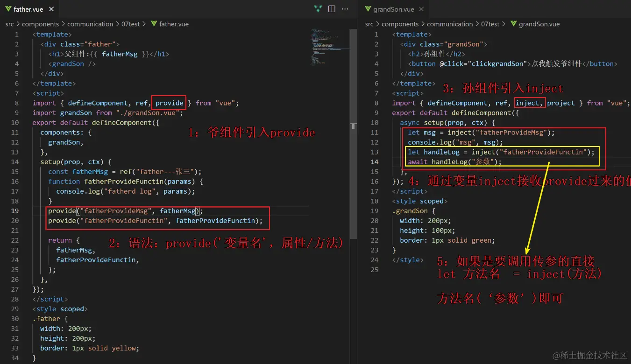This screenshot has width=631, height=364.
Task: Click '<h2>' heading line in grandSon.vue
Action: tap(437, 54)
